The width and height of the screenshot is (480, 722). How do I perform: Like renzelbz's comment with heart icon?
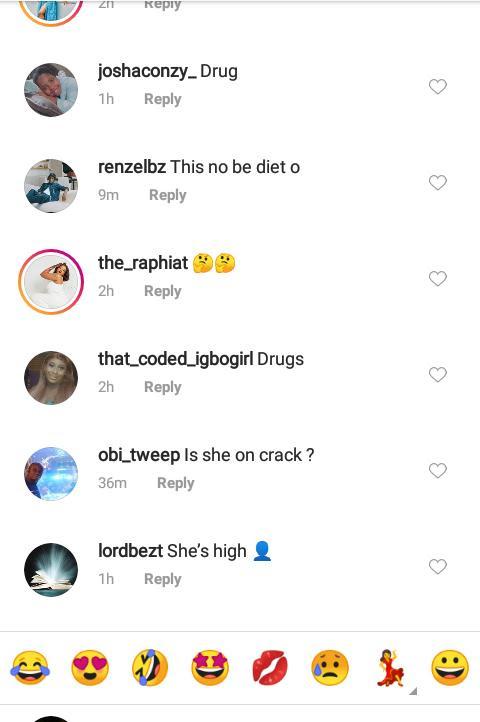438,182
